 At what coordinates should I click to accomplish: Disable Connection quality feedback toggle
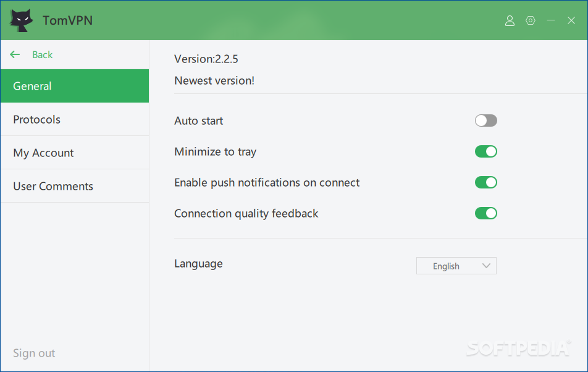486,213
